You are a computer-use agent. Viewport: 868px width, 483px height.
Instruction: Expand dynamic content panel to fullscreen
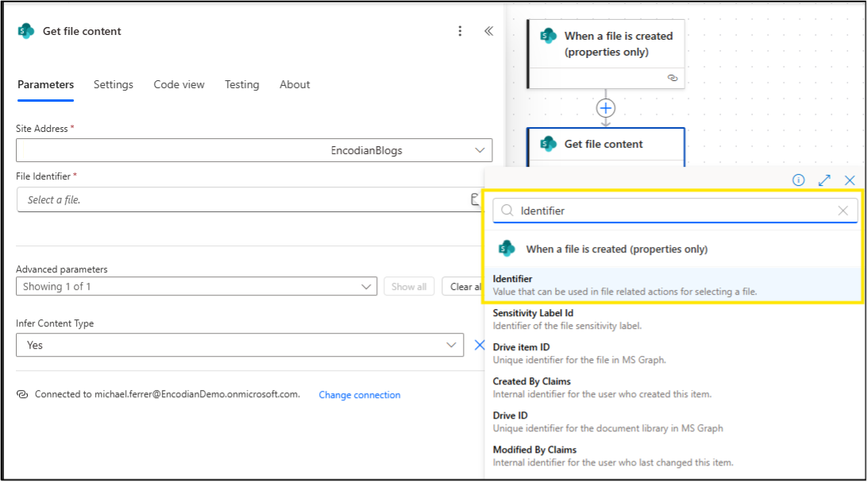point(824,180)
